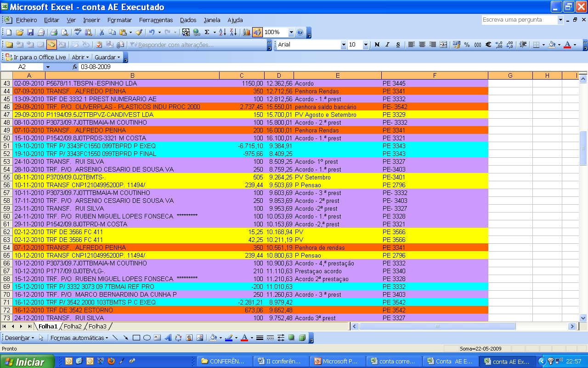Click the fx insert function button
Screen dimensions: 588x368
click(x=75, y=67)
